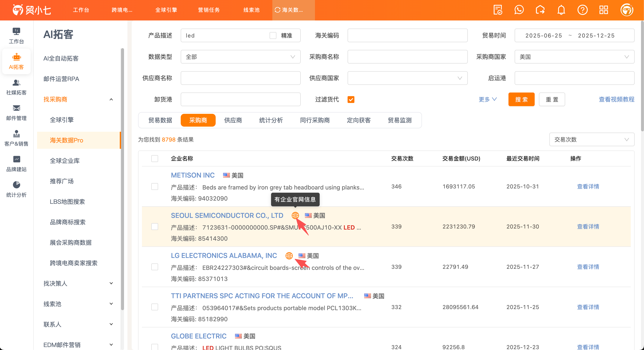Open the 交易次数 sort dropdown
This screenshot has width=644, height=350.
(x=592, y=139)
